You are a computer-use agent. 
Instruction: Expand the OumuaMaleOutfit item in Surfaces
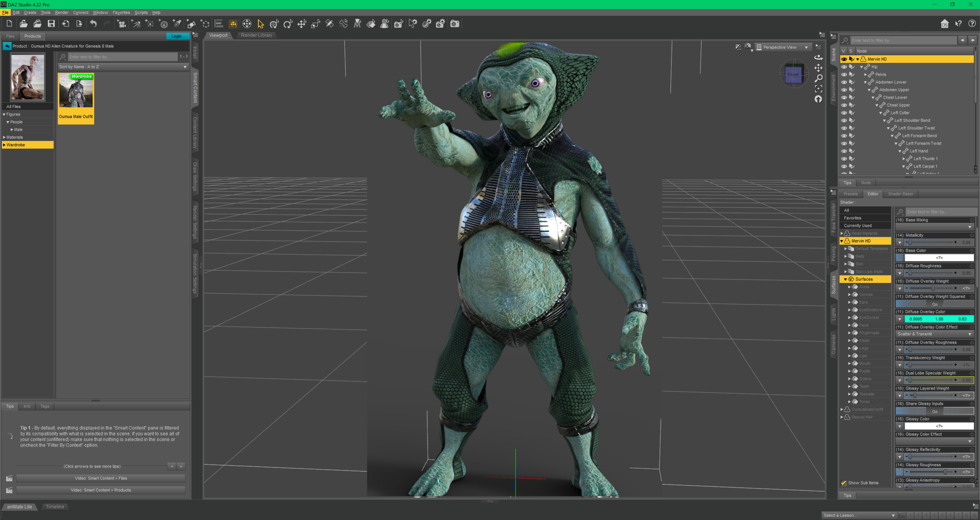(841, 409)
